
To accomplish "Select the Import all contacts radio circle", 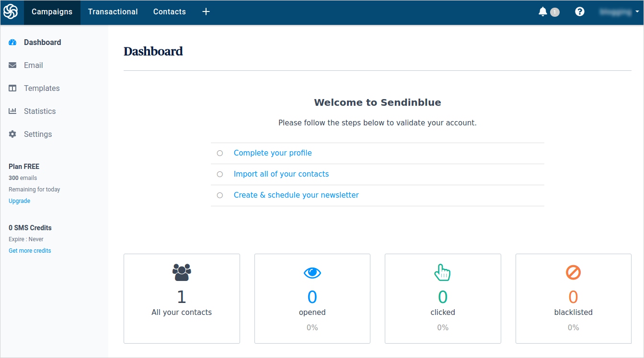I will (220, 174).
